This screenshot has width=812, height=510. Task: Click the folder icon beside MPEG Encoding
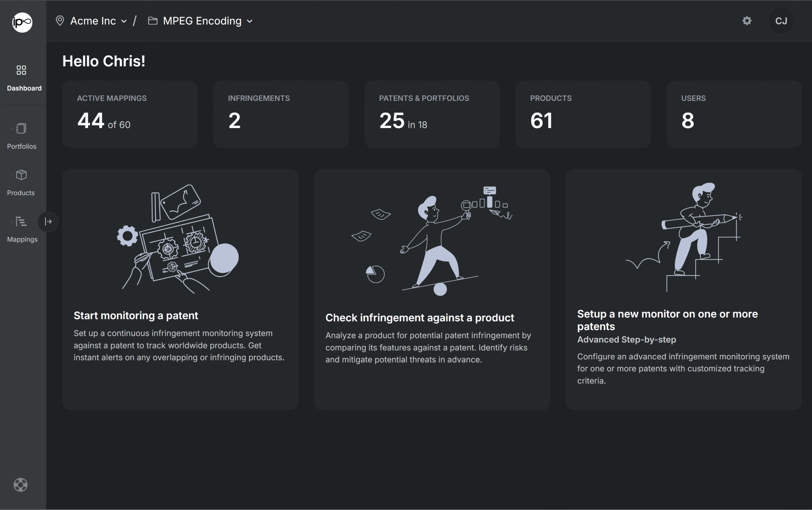point(153,21)
